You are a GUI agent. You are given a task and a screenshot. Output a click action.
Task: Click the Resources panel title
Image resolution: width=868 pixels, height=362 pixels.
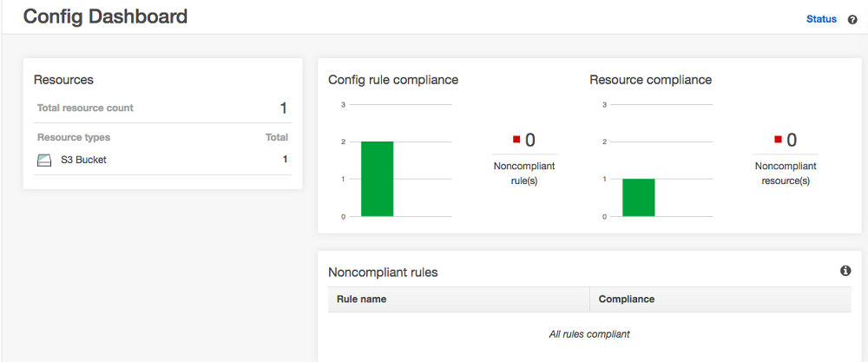coord(63,80)
